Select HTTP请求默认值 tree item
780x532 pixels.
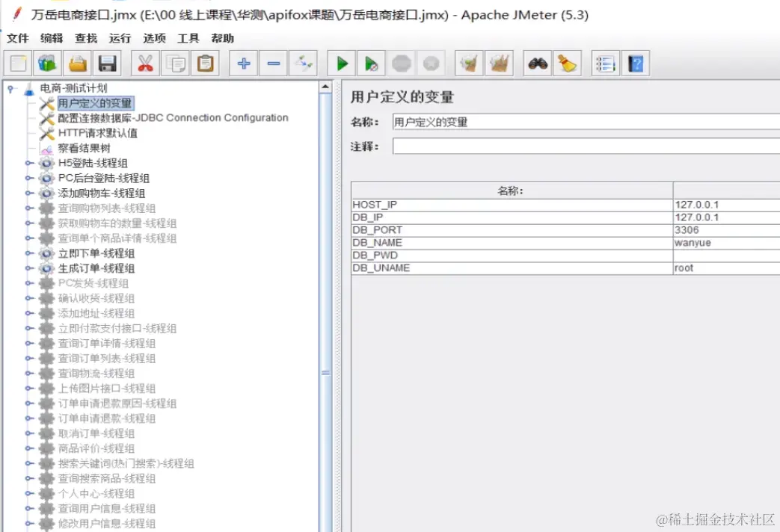[97, 133]
